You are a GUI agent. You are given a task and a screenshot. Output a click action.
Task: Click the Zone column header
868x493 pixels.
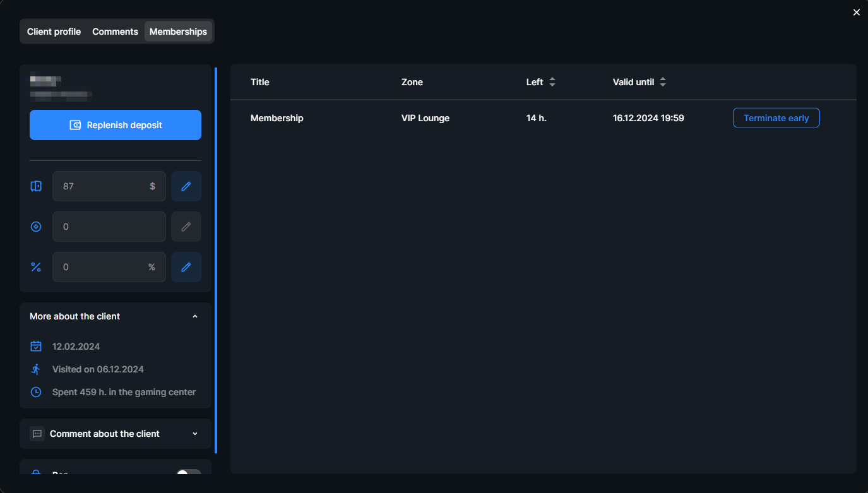pyautogui.click(x=412, y=82)
